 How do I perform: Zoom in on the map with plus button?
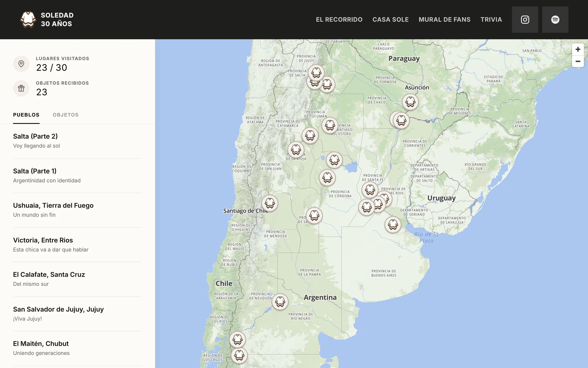(578, 49)
